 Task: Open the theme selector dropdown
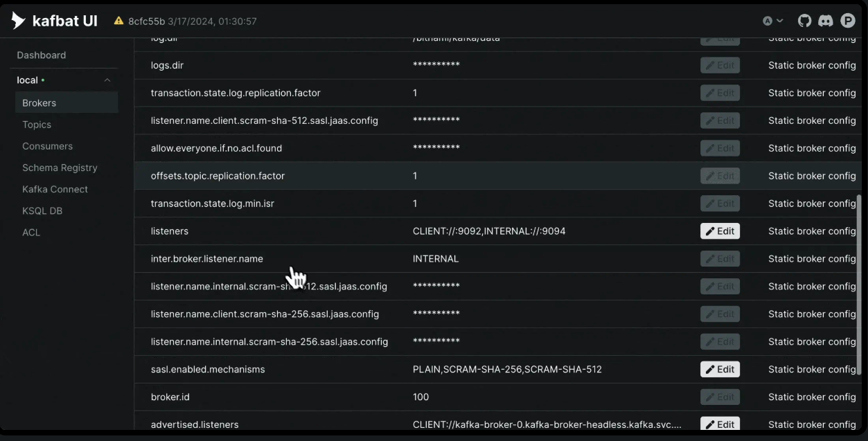coord(773,21)
